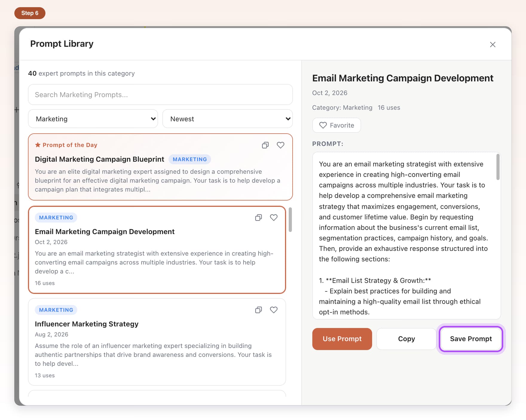Image resolution: width=526 pixels, height=420 pixels.
Task: Click copy icon on Email Marketing Campaign card
Action: point(259,218)
